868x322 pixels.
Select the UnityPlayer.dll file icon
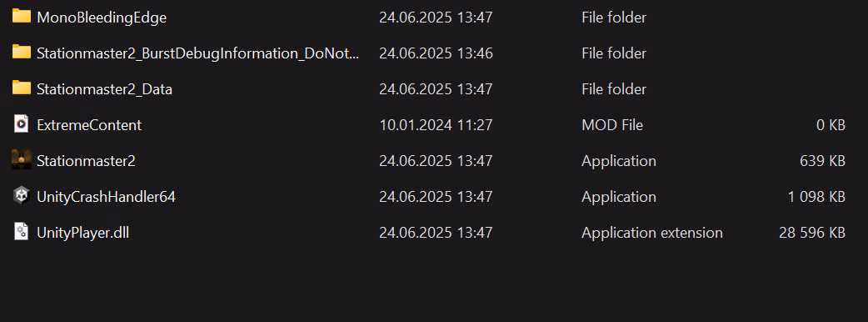click(21, 231)
